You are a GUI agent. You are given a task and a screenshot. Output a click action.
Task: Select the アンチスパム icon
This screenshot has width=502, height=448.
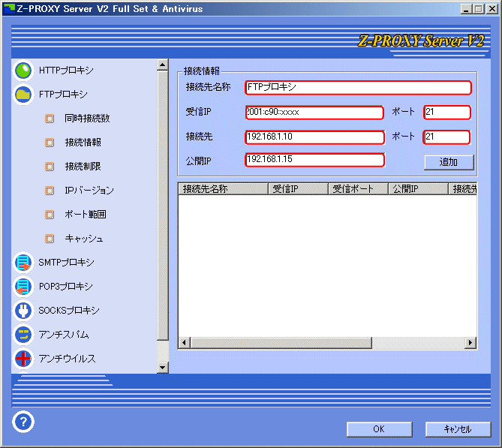point(23,335)
